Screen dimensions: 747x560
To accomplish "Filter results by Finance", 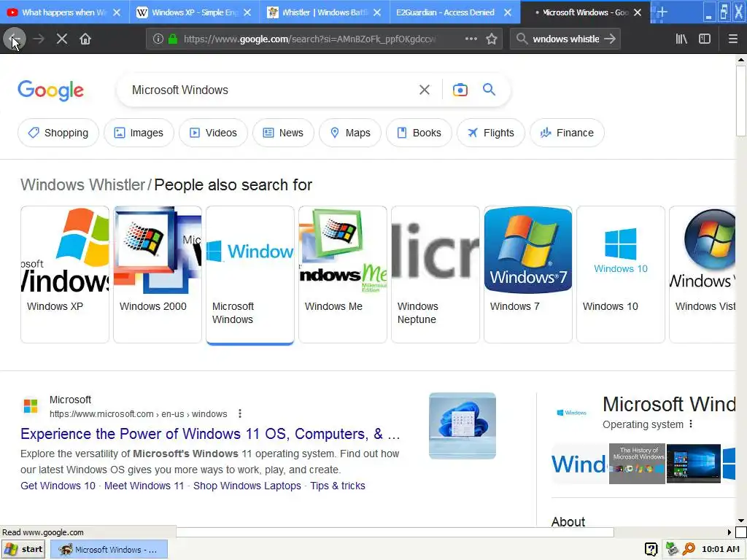I will [x=567, y=133].
